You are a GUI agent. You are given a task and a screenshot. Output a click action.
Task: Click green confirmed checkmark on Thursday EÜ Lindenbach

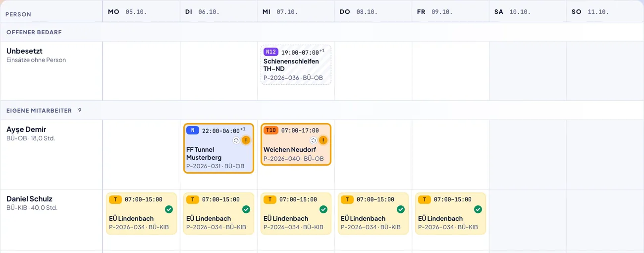401,209
